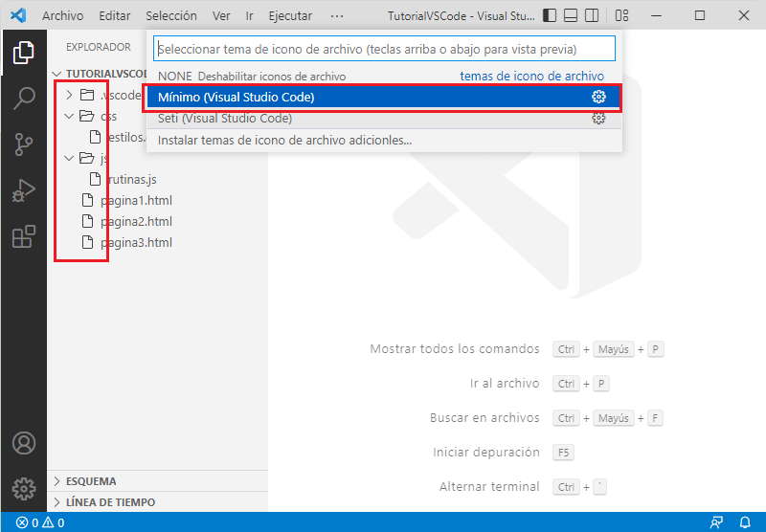Focus the icon theme search input

[385, 49]
